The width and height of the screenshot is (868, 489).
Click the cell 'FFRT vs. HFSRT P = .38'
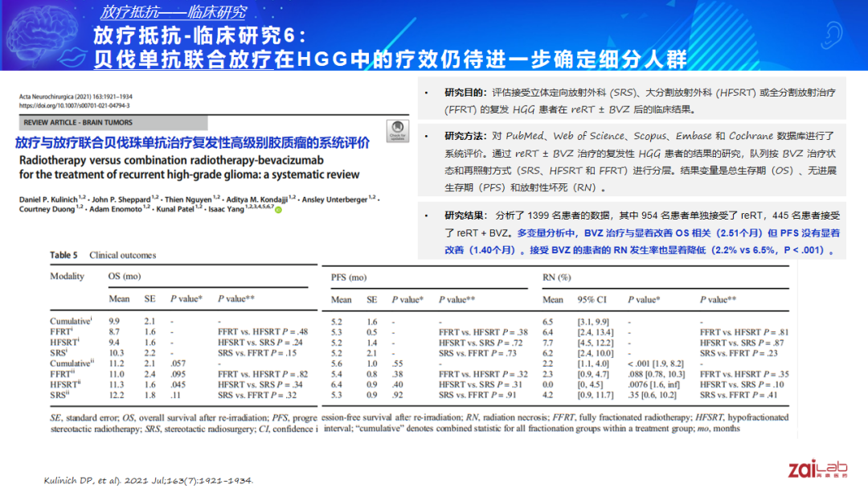[x=483, y=332]
